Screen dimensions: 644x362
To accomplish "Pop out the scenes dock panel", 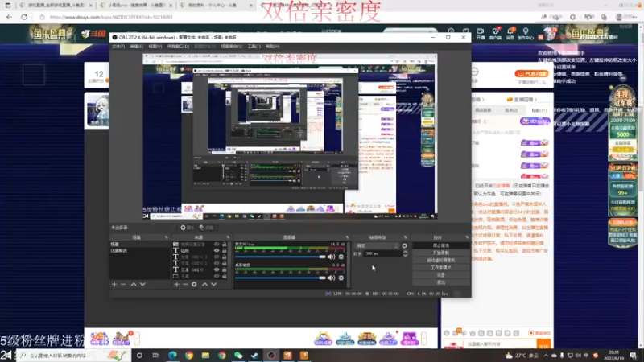I will [167, 237].
